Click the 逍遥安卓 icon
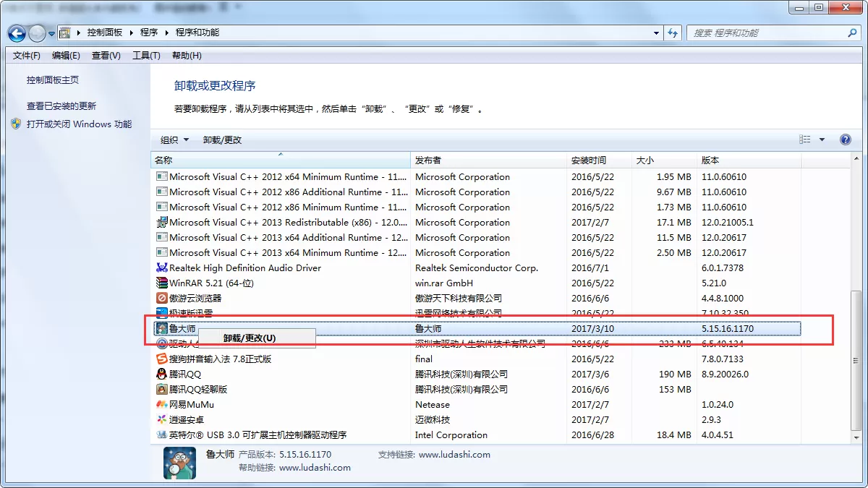 162,420
